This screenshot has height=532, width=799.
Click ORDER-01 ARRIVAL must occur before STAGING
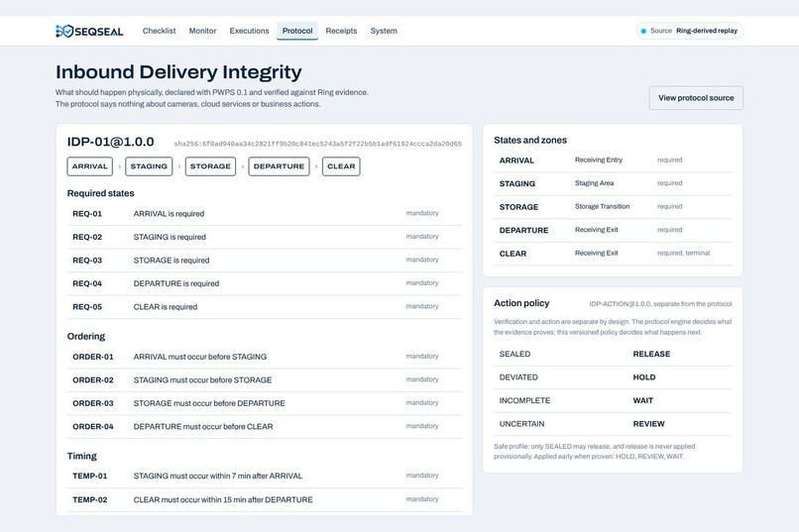point(265,357)
